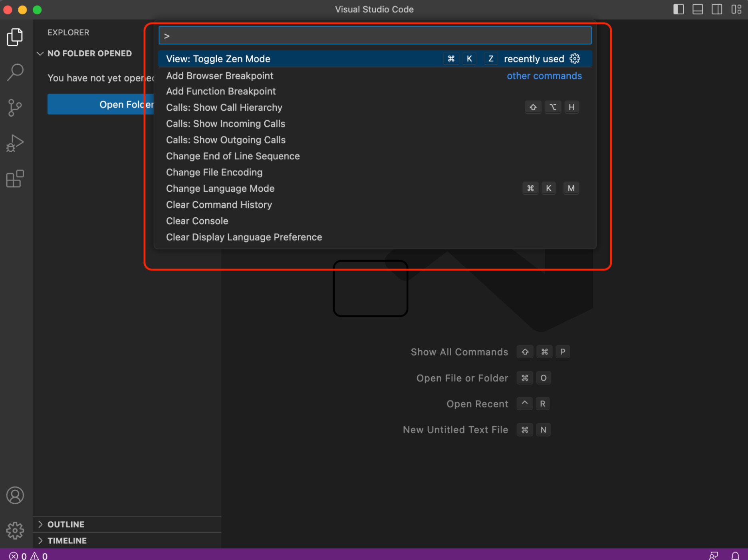Click 'Open File or Folder' hint text
The image size is (748, 560).
[x=462, y=378]
